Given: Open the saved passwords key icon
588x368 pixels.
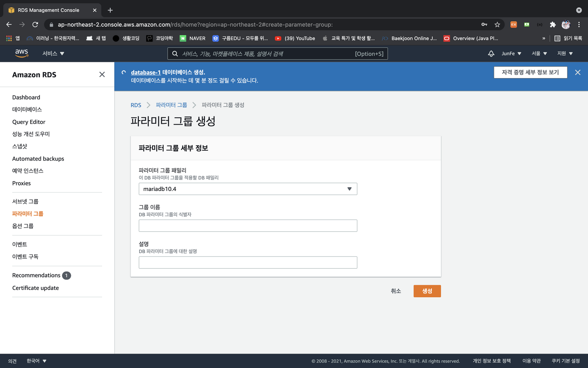Looking at the screenshot, I should (x=484, y=24).
